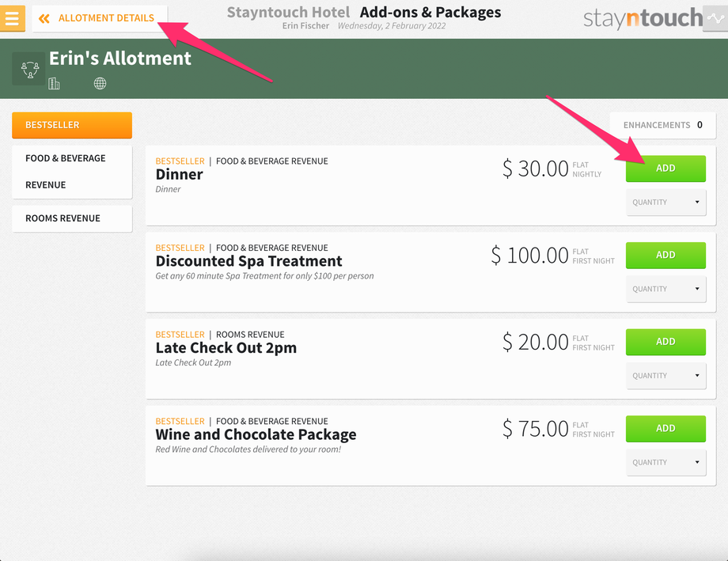
Task: Click the $ 30.00 price
Action: [536, 169]
